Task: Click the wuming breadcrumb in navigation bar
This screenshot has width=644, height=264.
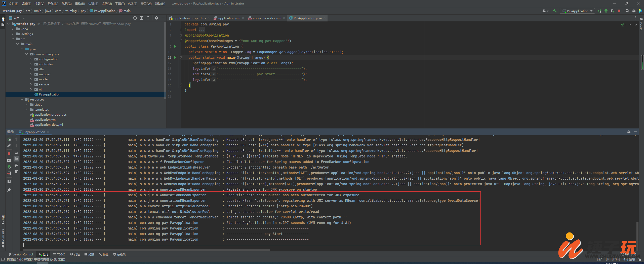Action: click(x=71, y=11)
